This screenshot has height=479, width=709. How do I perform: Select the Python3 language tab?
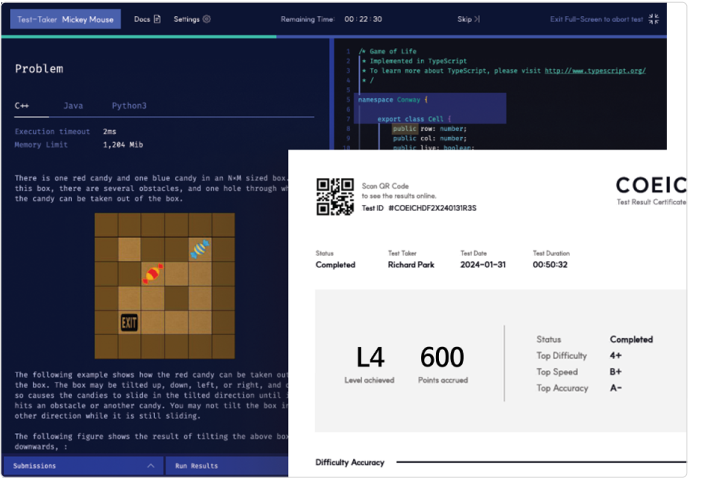click(x=129, y=105)
